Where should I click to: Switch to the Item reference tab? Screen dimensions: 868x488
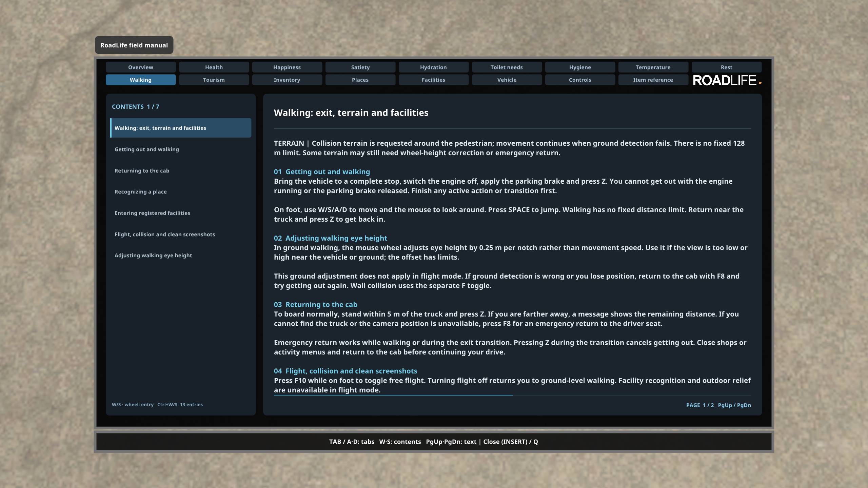pos(653,80)
